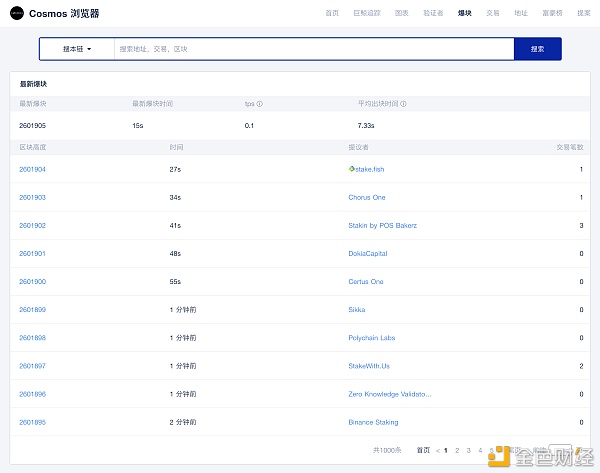
Task: Go to pagination page 2
Action: [457, 451]
